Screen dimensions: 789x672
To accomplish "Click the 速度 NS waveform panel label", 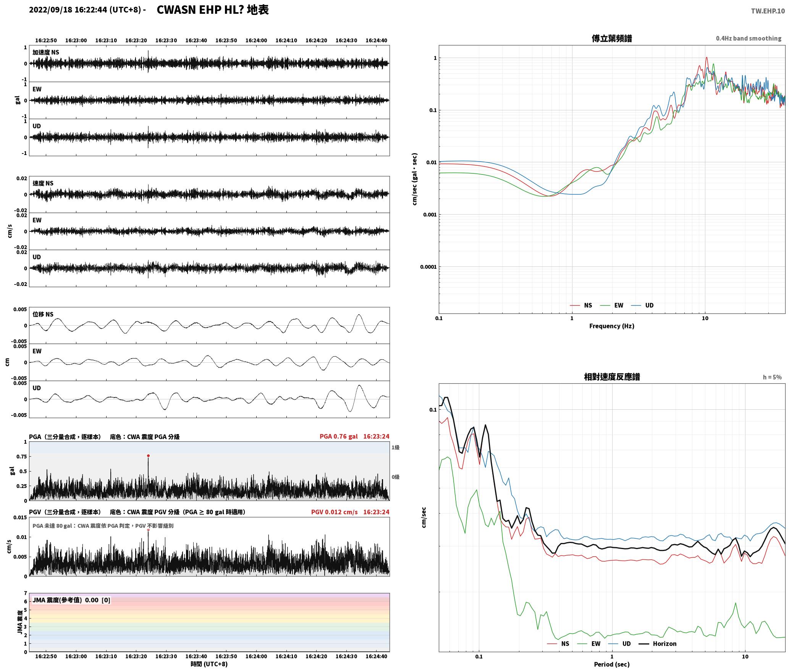I will [x=43, y=183].
